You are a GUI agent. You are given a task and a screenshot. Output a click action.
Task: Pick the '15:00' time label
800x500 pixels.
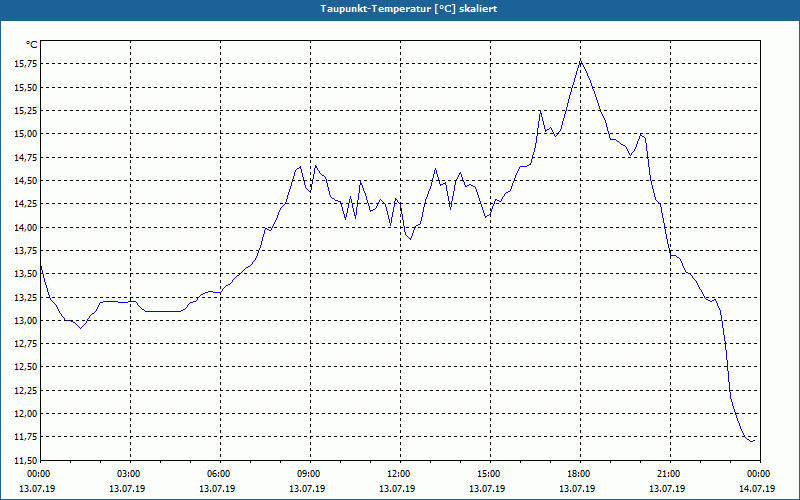489,474
